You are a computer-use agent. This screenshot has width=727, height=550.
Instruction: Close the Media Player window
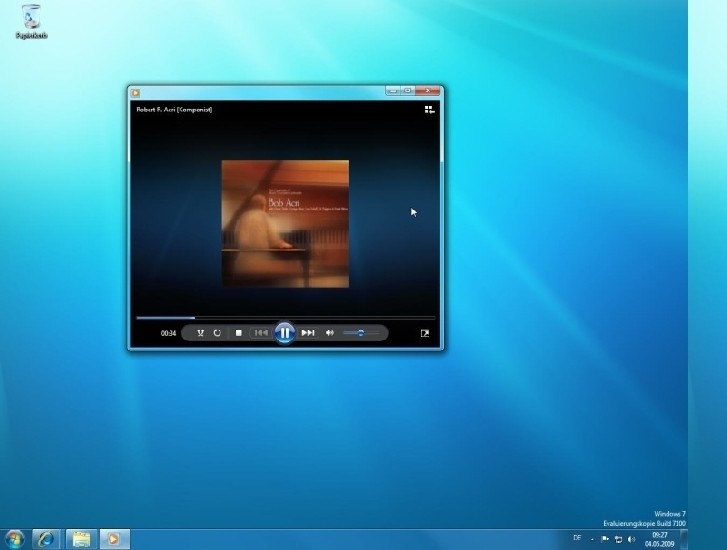coord(427,91)
